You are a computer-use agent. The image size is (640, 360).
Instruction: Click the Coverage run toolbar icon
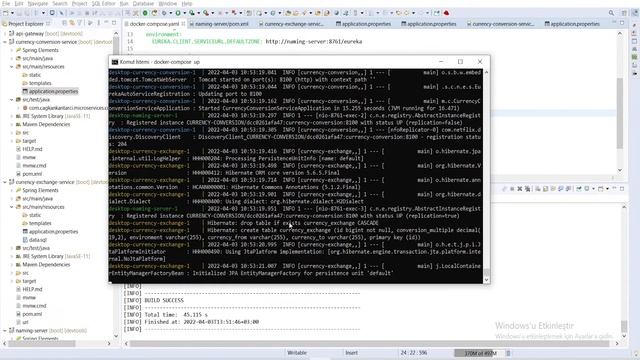coord(191,13)
